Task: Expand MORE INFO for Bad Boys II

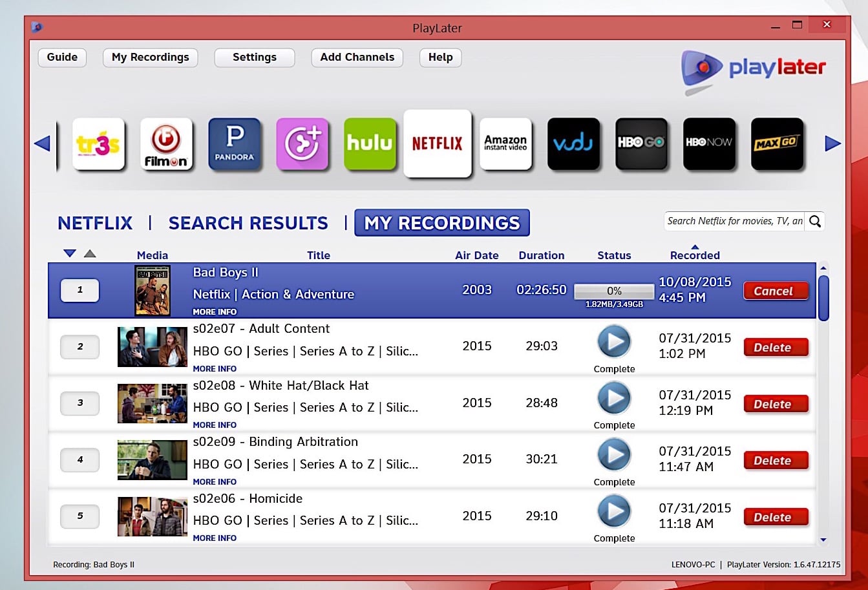Action: [214, 311]
